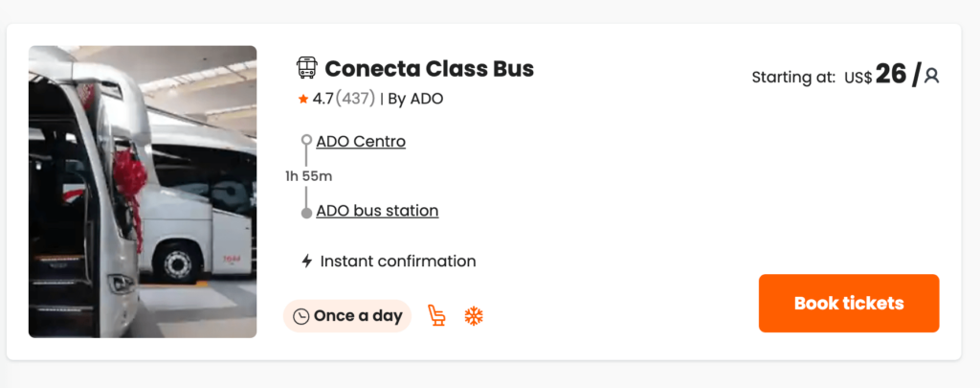Click the person icon next to price

pyautogui.click(x=931, y=77)
